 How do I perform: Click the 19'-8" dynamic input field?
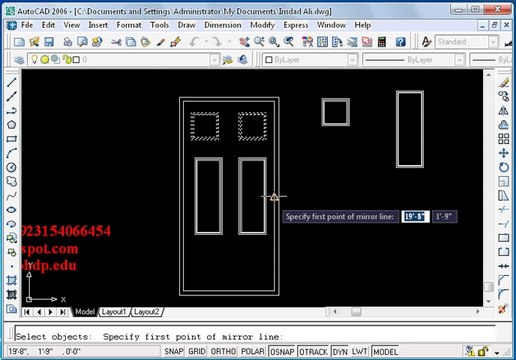tap(415, 217)
